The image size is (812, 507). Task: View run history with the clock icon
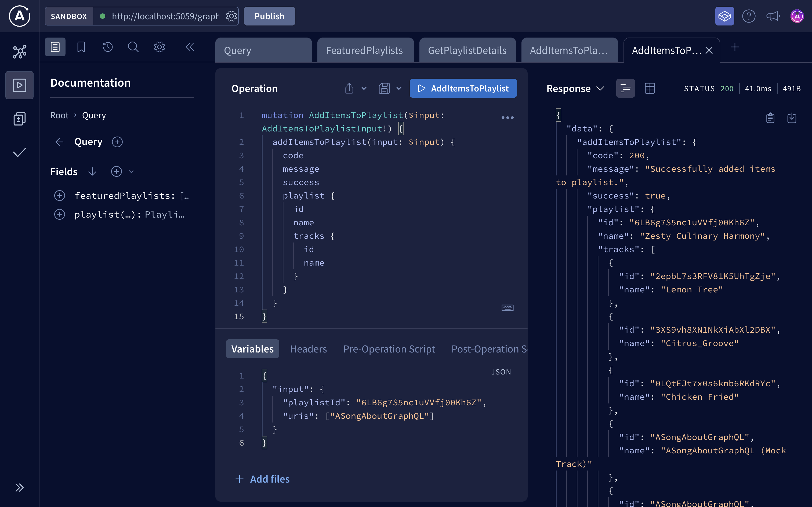click(107, 47)
